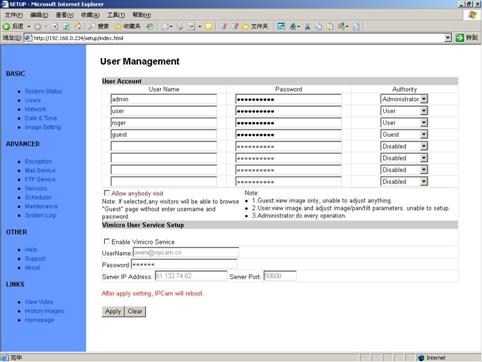Image resolution: width=482 pixels, height=362 pixels.
Task: Click the green Go arrow beside the address bar
Action: tap(460, 38)
